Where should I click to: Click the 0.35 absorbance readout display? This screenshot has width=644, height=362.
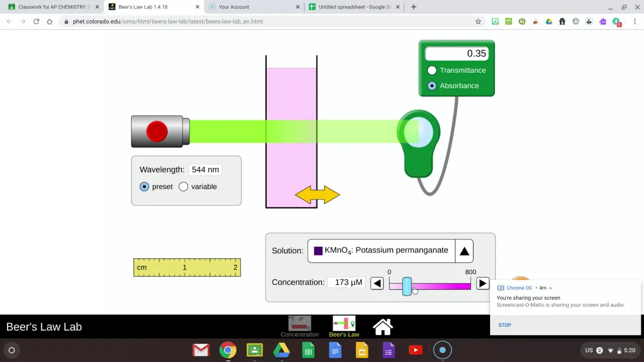click(x=456, y=54)
